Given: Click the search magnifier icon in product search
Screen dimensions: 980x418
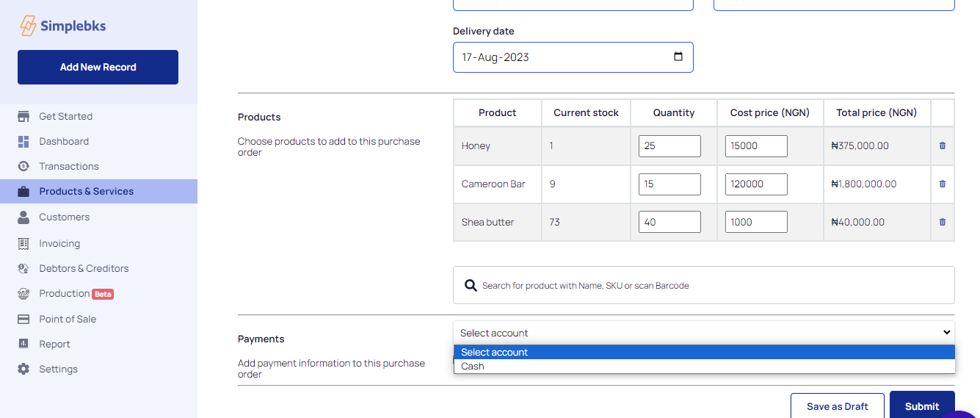Looking at the screenshot, I should point(471,285).
